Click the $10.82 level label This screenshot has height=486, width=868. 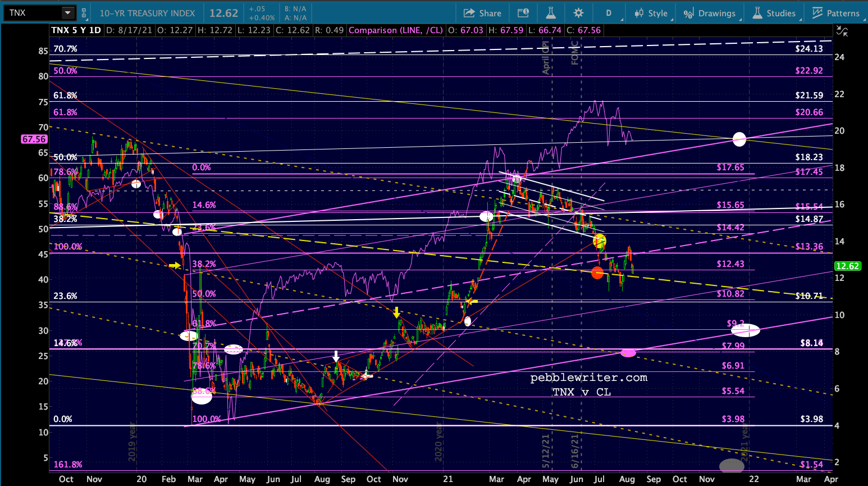click(730, 294)
